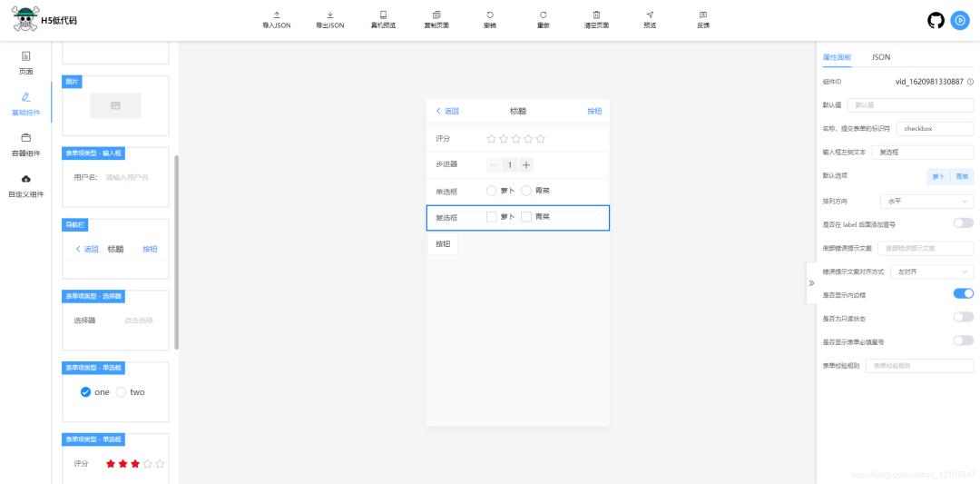The width and height of the screenshot is (980, 484).
Task: Click the last star in canvas 评分 row
Action: click(x=541, y=139)
